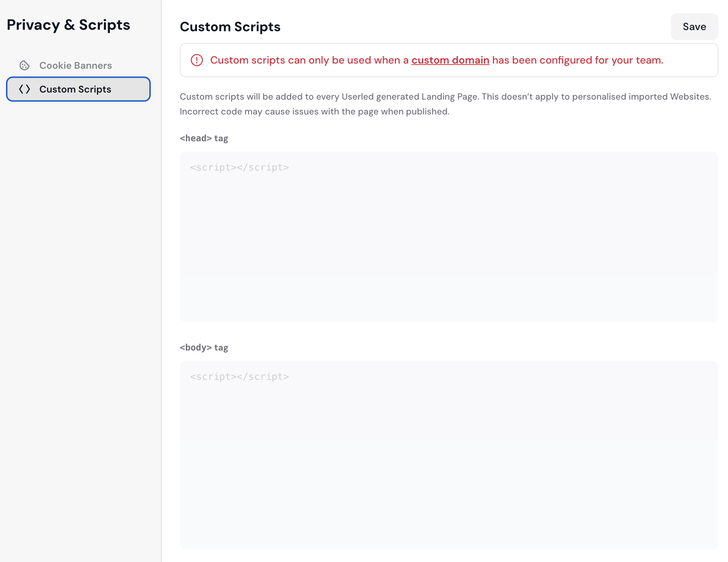Image resolution: width=728 pixels, height=562 pixels.
Task: Click the script placeholder in body editor
Action: coord(240,377)
